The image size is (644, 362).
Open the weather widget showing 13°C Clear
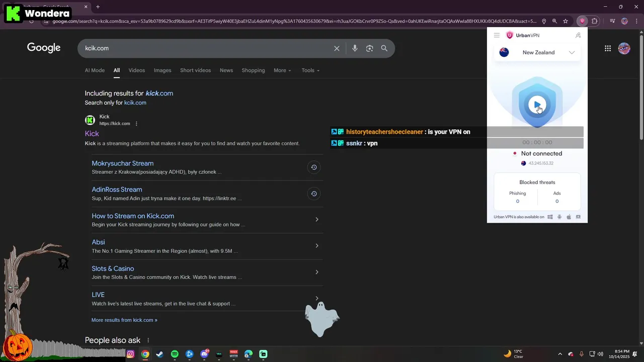pos(514,354)
